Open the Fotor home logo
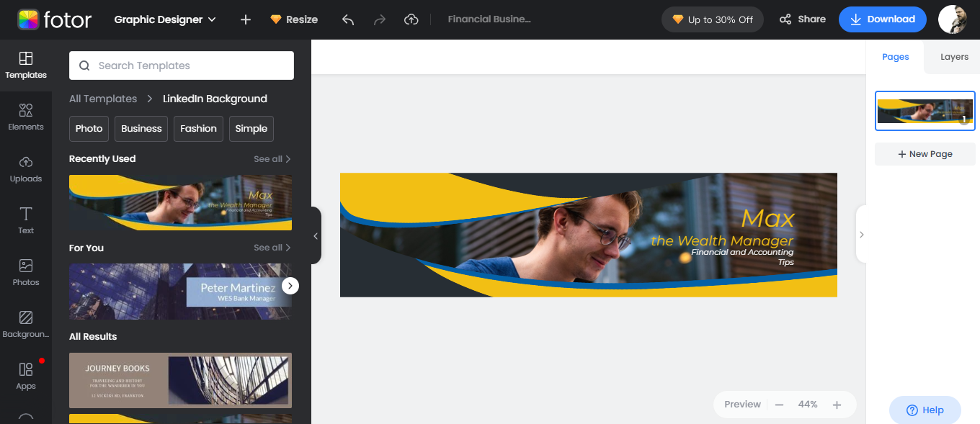This screenshot has height=424, width=980. coord(54,19)
